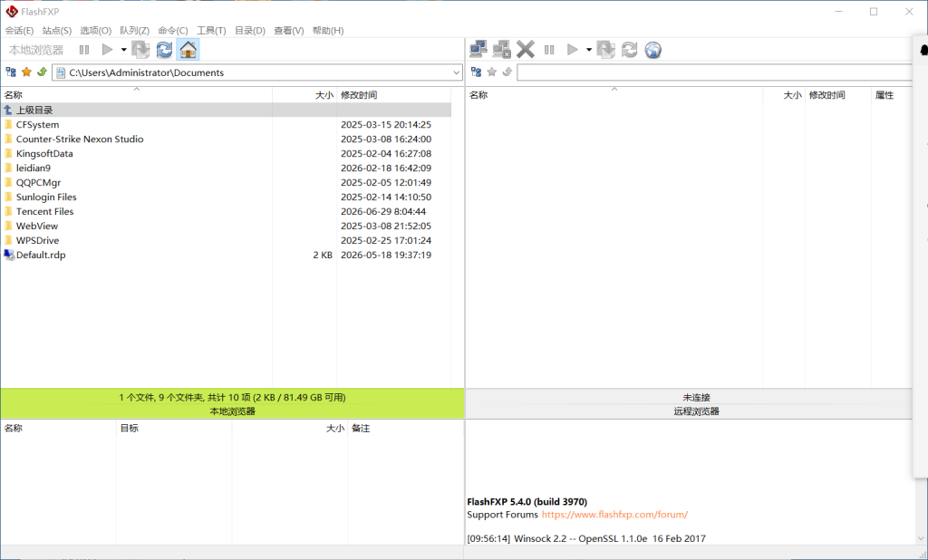This screenshot has width=928, height=560.
Task: Select the WebView folder
Action: 226,227
